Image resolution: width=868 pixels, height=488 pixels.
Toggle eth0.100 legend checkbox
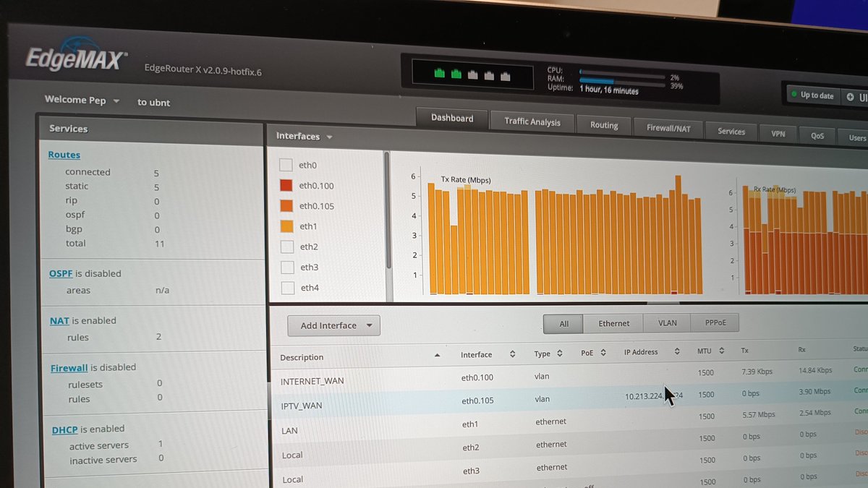(x=286, y=185)
